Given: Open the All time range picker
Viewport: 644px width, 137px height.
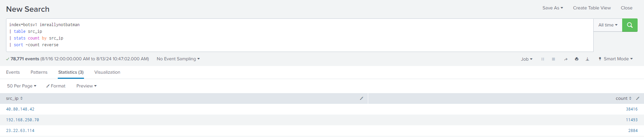Looking at the screenshot, I should coord(608,25).
